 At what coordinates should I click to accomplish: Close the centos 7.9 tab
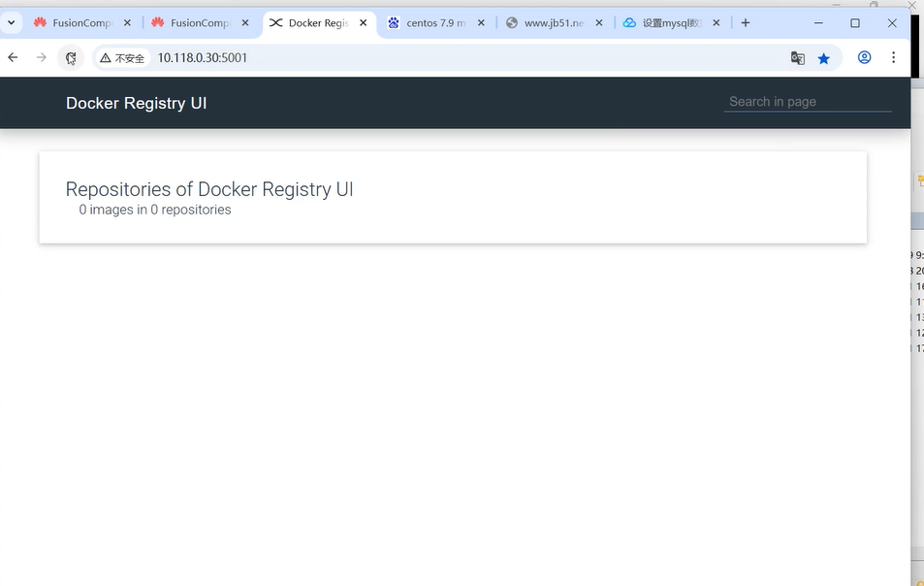482,23
